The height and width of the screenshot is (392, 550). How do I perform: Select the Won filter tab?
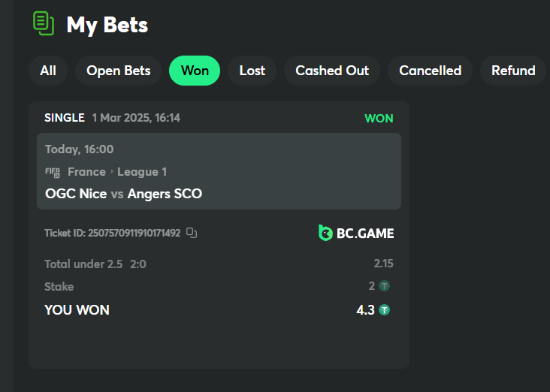(x=195, y=71)
